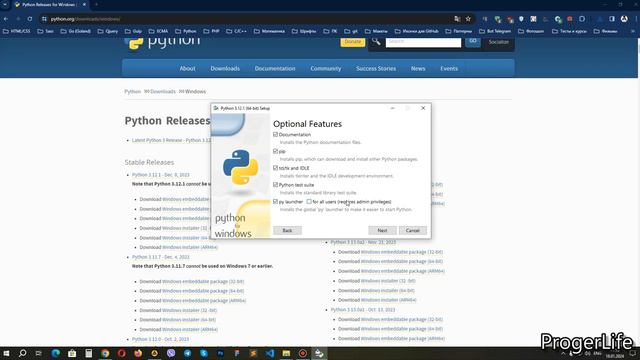Click the yellow Donate button
Viewport: 640px width, 360px height.
353,42
